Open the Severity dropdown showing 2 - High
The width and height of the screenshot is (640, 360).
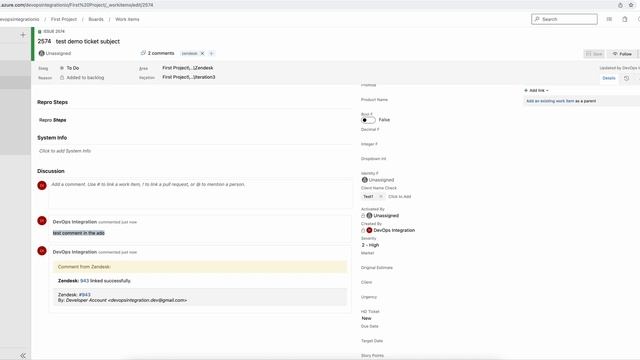coord(370,245)
